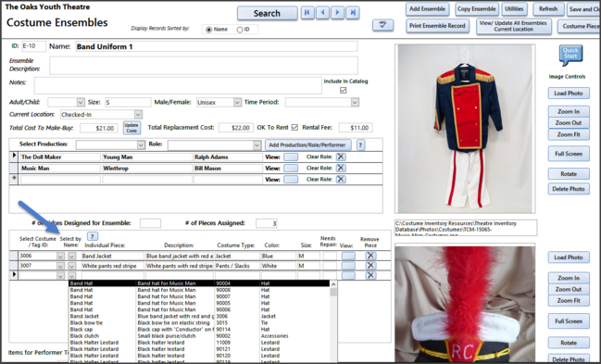Toggle the Include In Catalog checkbox

(x=343, y=90)
